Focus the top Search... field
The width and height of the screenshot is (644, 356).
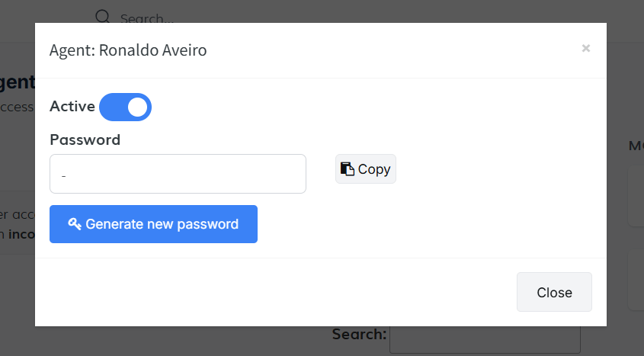point(152,17)
